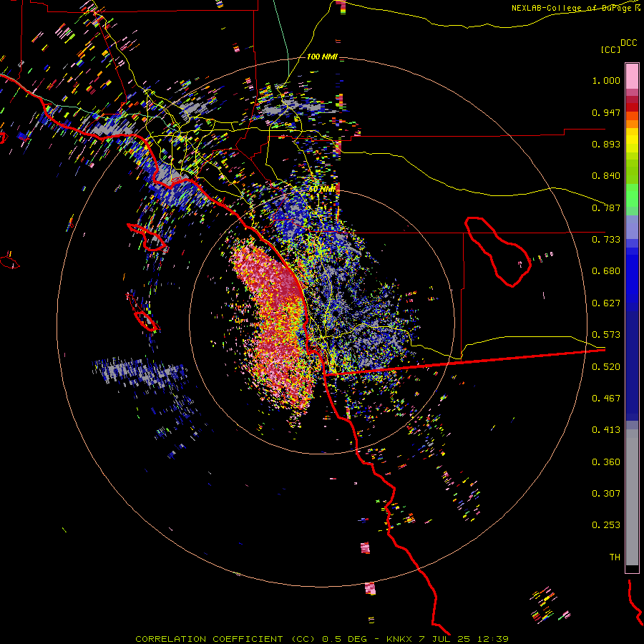Click the TH threshold label
The image size is (644, 644).
(615, 557)
